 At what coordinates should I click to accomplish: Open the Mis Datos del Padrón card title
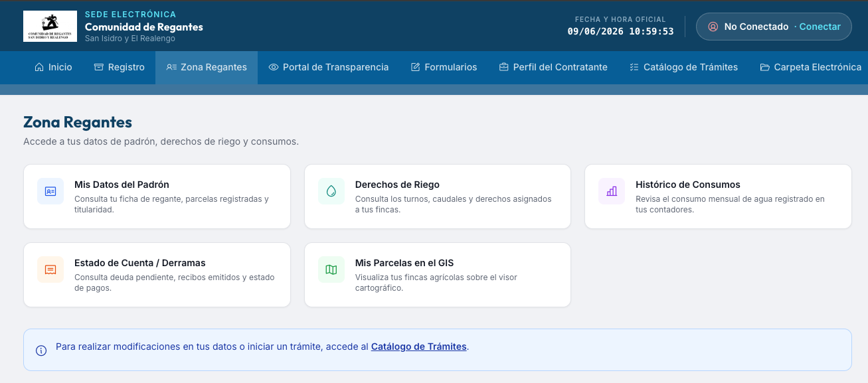tap(122, 185)
